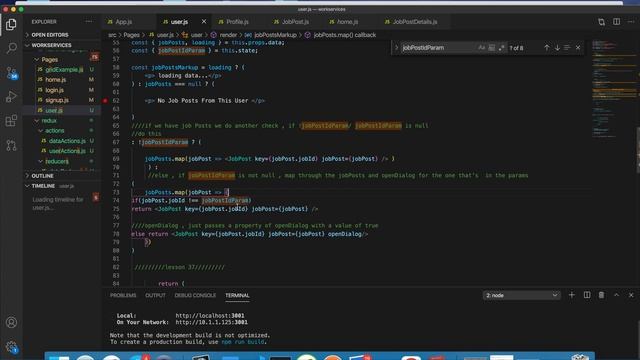Switch to the App.js tab
640x360 pixels.
(x=123, y=22)
